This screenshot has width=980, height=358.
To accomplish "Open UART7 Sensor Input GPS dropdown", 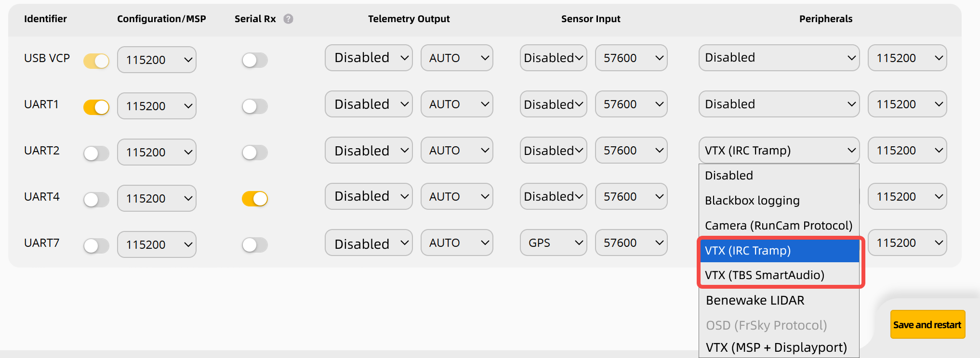I will point(553,243).
